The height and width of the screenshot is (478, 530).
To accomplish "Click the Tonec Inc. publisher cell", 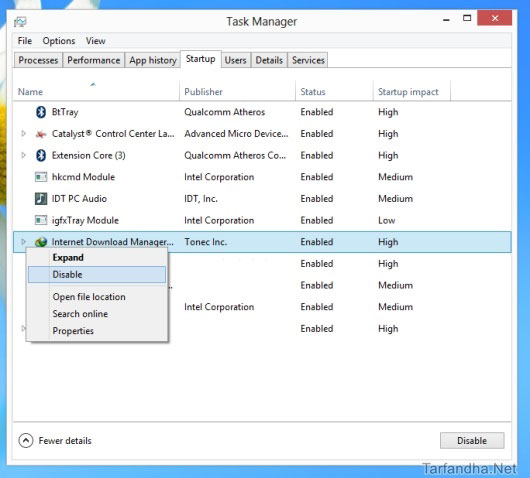I will [x=206, y=242].
